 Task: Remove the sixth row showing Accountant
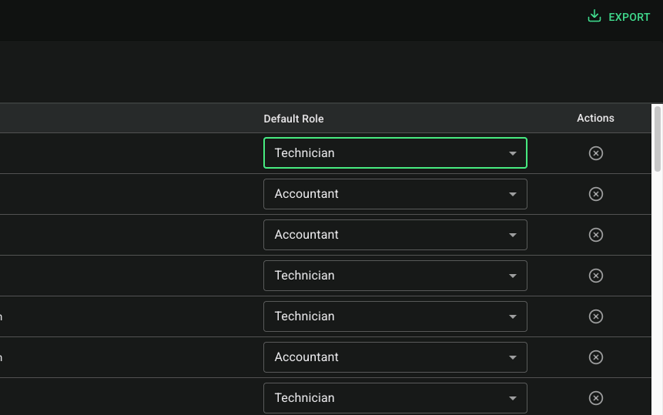tap(596, 357)
